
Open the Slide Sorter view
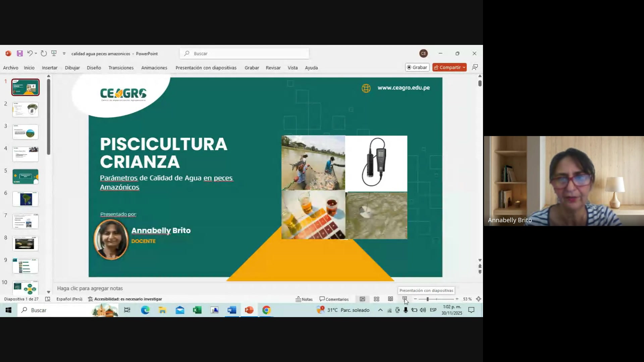coord(376,299)
